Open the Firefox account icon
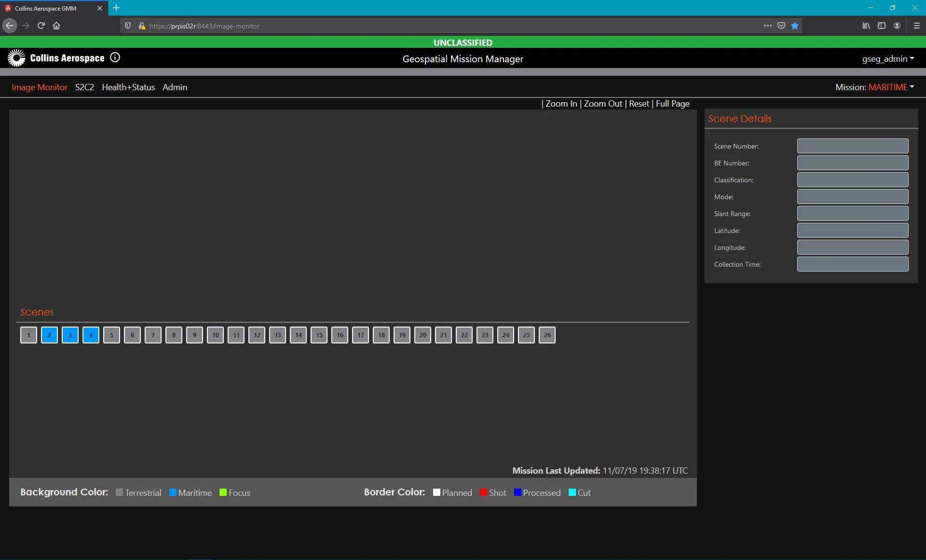This screenshot has width=926, height=560. click(x=897, y=26)
